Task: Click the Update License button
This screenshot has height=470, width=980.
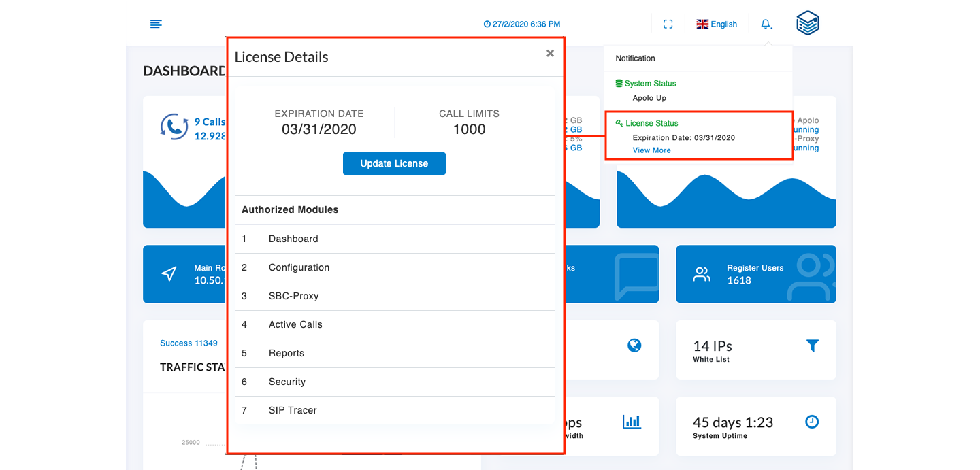Action: click(x=394, y=163)
